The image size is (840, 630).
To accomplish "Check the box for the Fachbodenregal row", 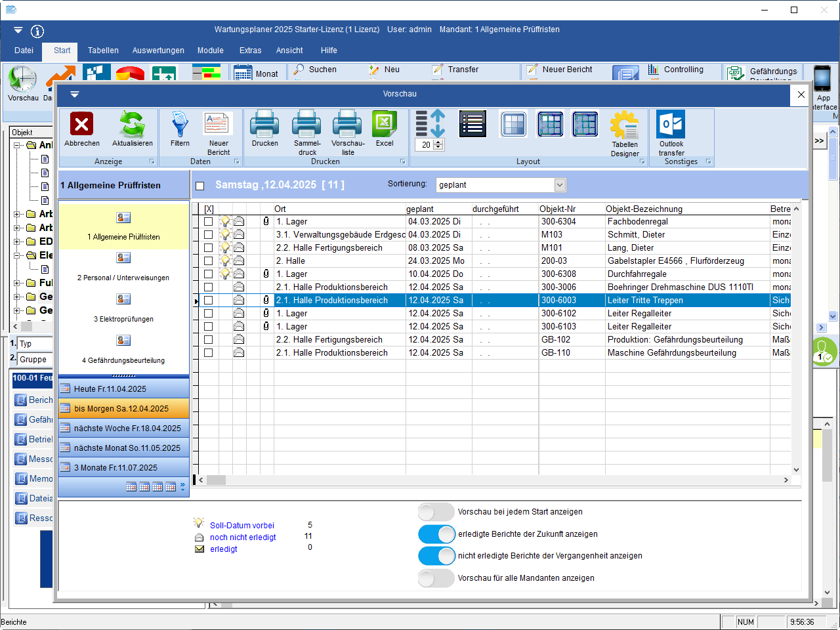I will coord(208,222).
